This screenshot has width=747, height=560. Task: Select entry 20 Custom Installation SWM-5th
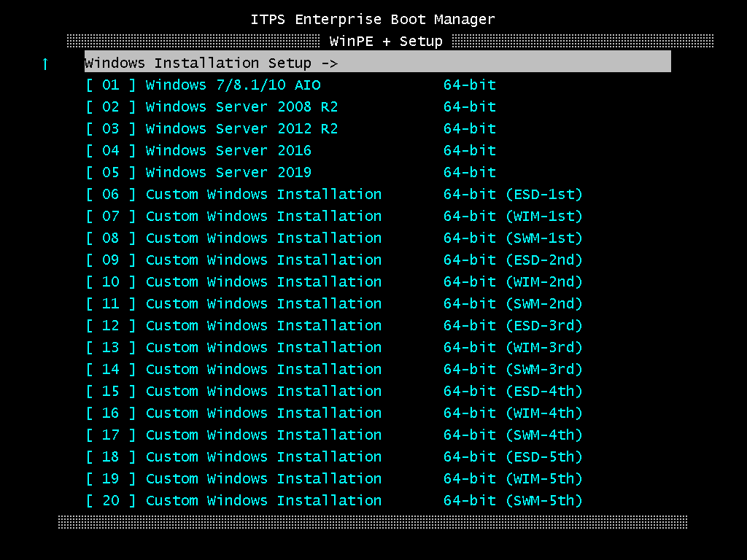click(334, 502)
